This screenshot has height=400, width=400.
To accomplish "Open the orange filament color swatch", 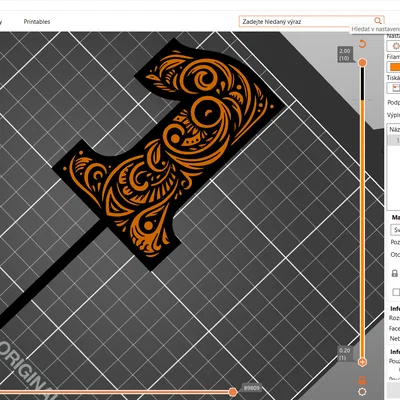I will point(395,67).
